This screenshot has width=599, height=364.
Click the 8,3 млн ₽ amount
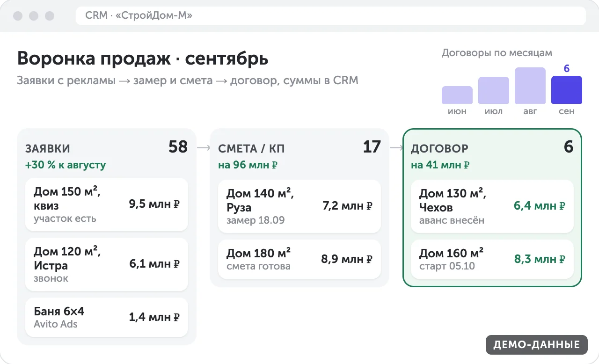540,259
